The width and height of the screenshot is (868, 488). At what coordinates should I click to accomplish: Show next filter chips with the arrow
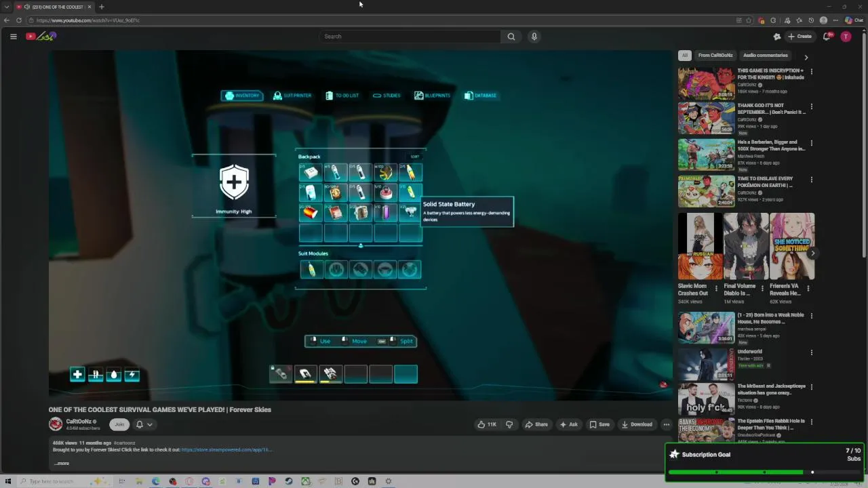(806, 58)
